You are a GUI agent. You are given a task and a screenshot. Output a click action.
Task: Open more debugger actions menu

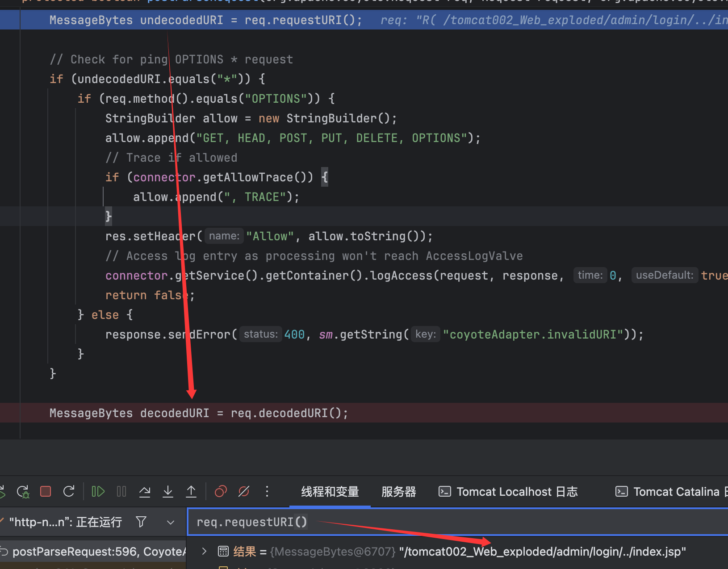[x=267, y=492]
